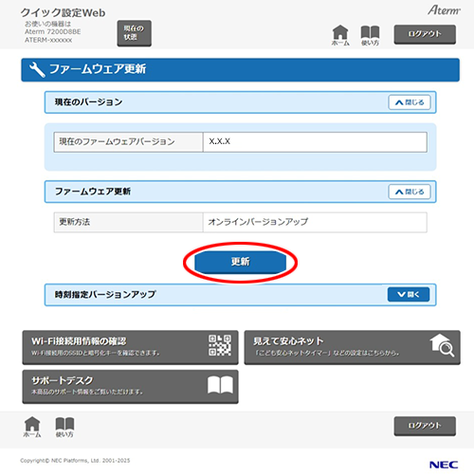Go Home via footer house icon
Screen dimensions: 474x476
pyautogui.click(x=32, y=427)
